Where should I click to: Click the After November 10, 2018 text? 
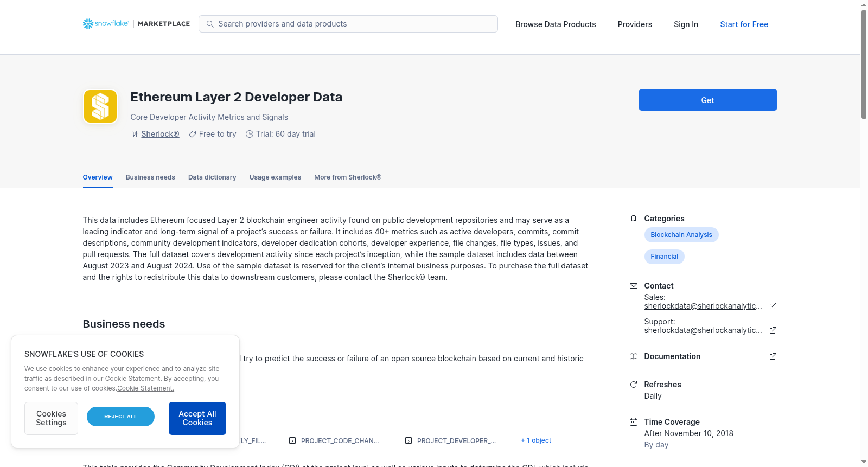[688, 433]
